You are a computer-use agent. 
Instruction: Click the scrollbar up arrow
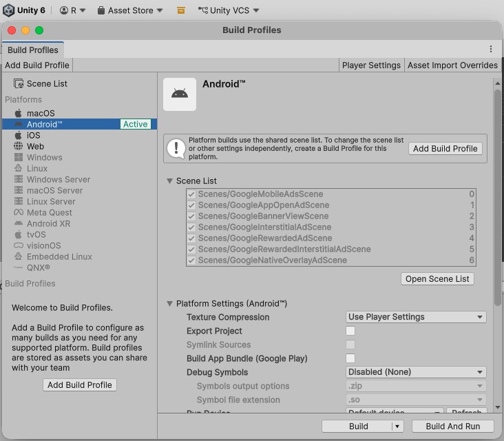[x=498, y=83]
